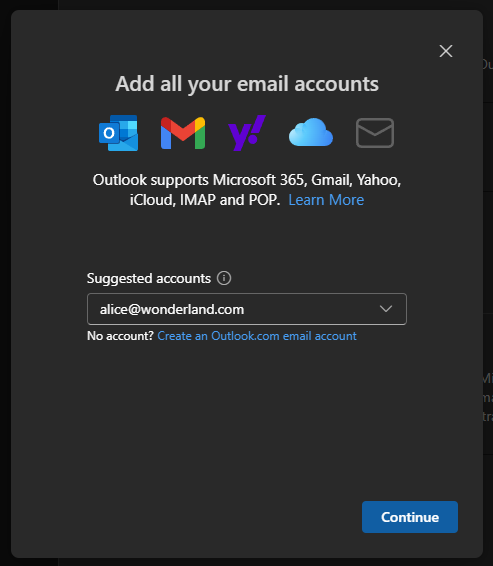Viewport: 493px width, 566px height.
Task: Select the alice@wonderland.com account field
Action: click(x=247, y=309)
